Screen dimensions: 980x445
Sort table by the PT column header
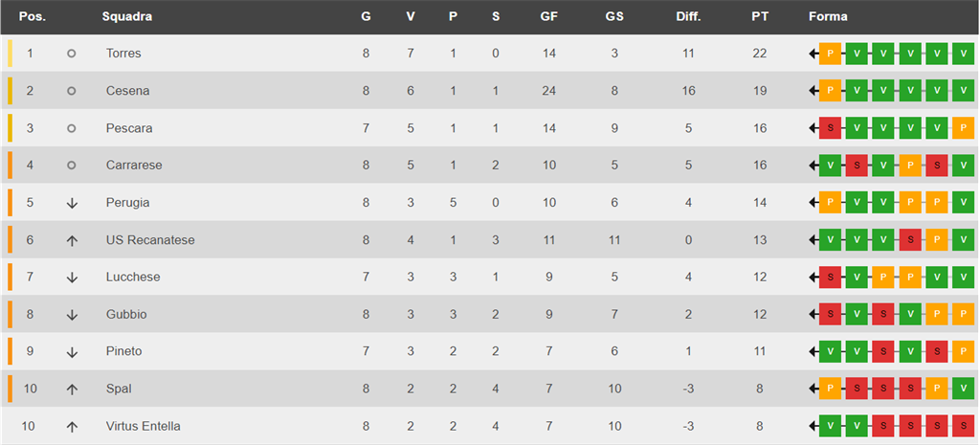point(761,17)
